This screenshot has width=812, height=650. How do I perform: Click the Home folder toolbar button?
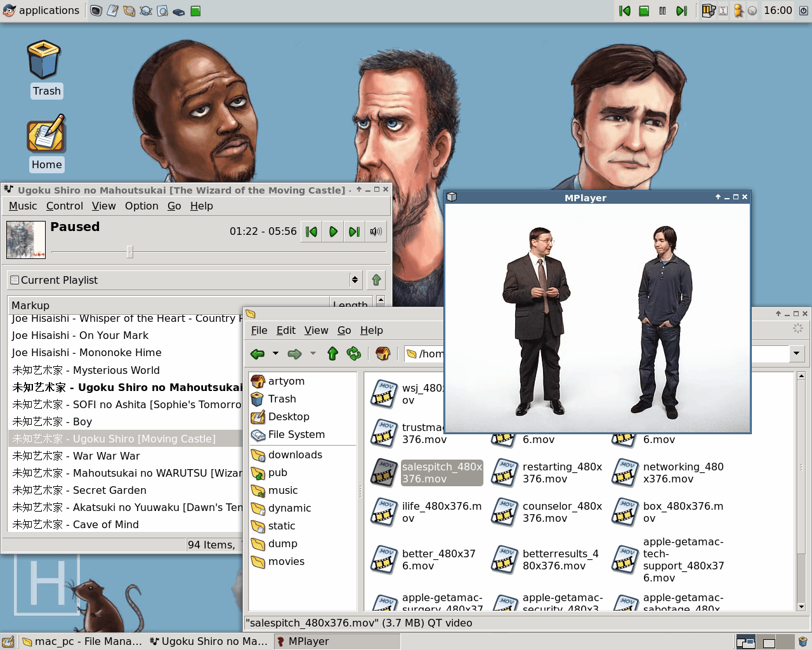click(x=383, y=354)
